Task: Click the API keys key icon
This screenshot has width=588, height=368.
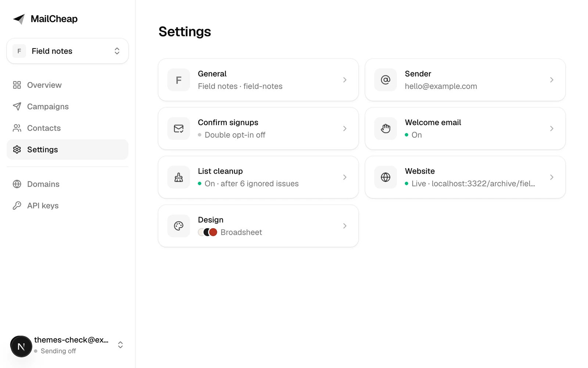Action: pyautogui.click(x=17, y=205)
